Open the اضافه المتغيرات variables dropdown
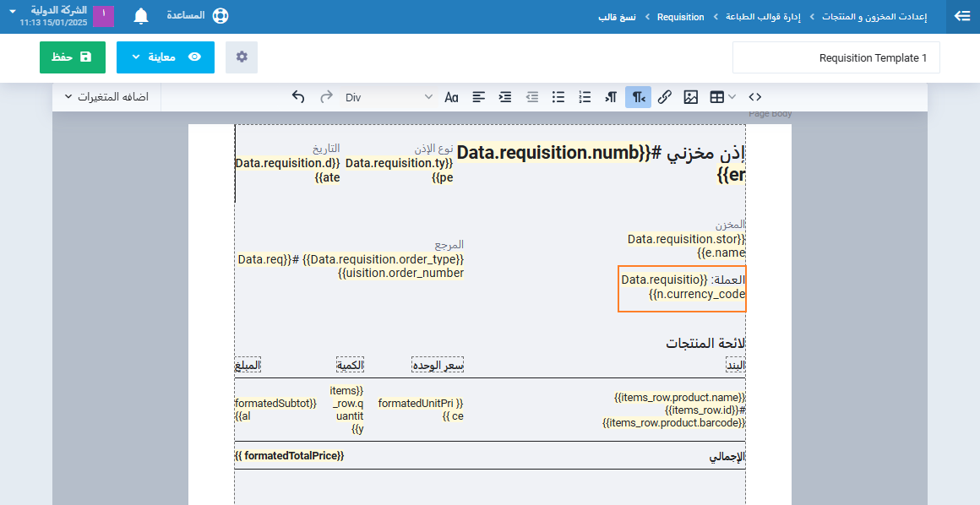 tap(106, 97)
